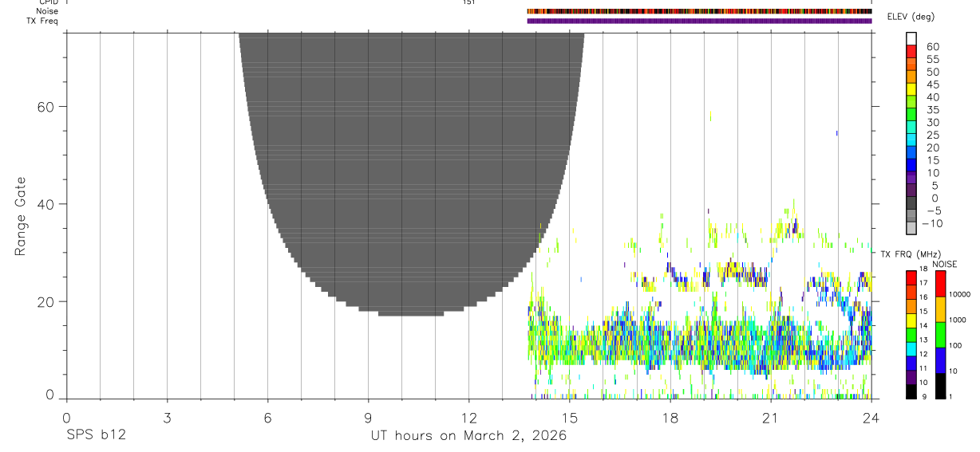The width and height of the screenshot is (980, 452).
Task: Click the 'NOISE' legend title
Action: pyautogui.click(x=944, y=264)
